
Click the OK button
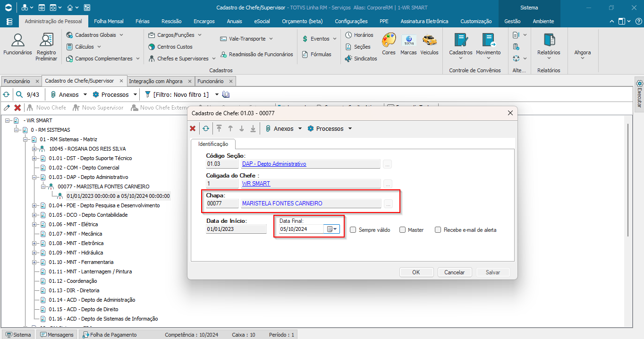coord(416,272)
